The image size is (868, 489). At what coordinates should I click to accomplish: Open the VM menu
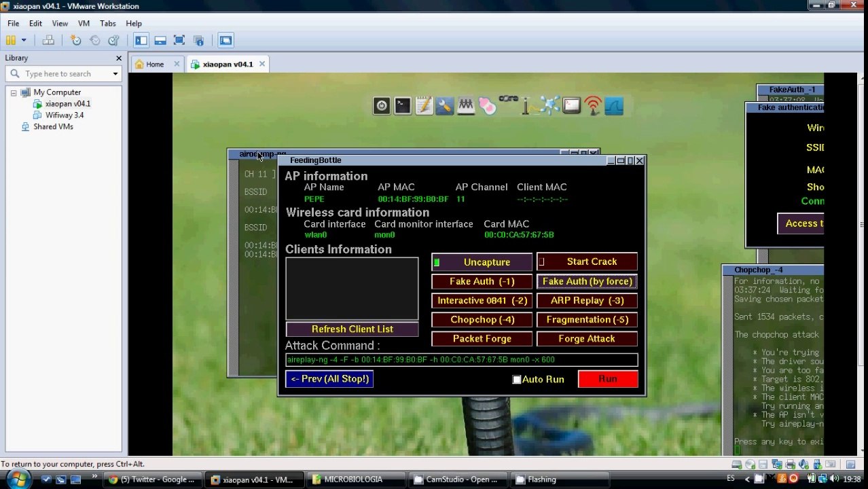click(x=84, y=23)
